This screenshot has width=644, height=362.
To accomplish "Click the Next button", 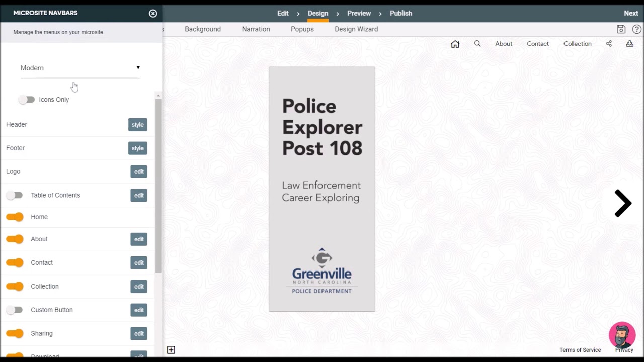I will click(x=631, y=13).
